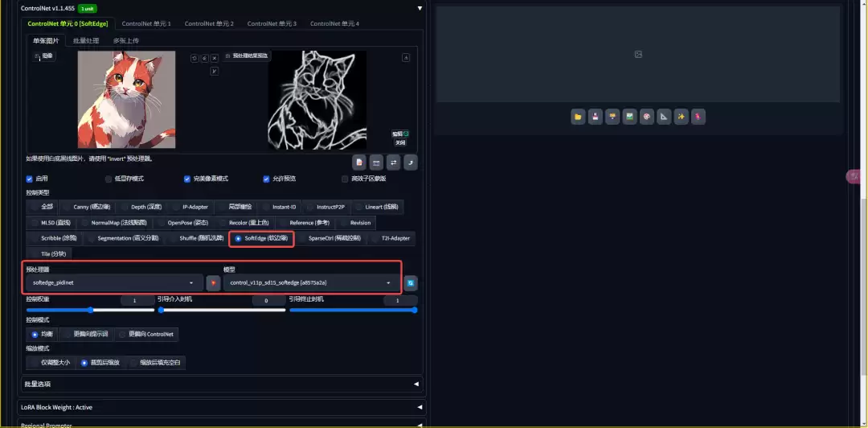The width and height of the screenshot is (868, 428).
Task: Select 仅调整大小 resize mode
Action: click(x=50, y=363)
